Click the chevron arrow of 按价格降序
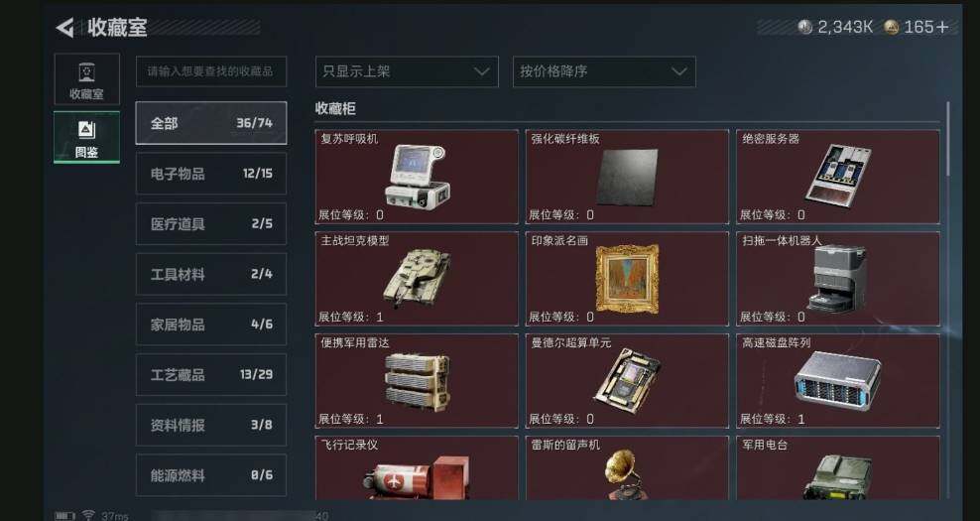Viewport: 980px width, 521px height. point(678,71)
